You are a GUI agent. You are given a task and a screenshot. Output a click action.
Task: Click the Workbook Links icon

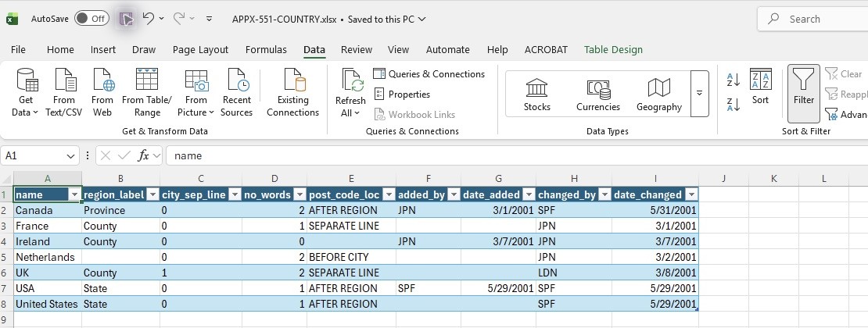(x=379, y=115)
